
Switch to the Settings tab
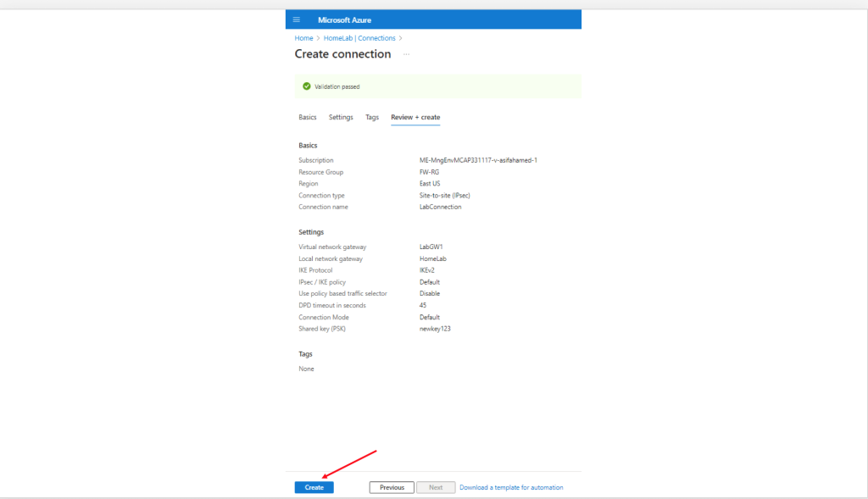click(x=341, y=117)
